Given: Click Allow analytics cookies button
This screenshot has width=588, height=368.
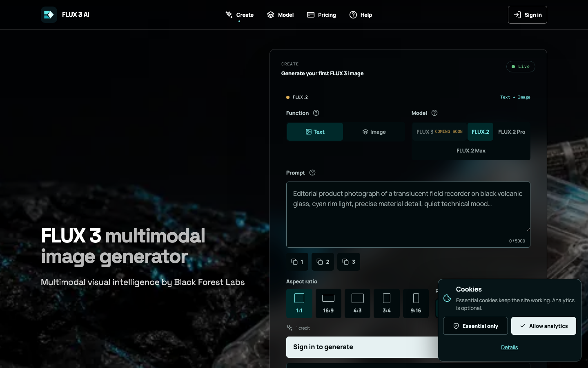Looking at the screenshot, I should [x=543, y=326].
